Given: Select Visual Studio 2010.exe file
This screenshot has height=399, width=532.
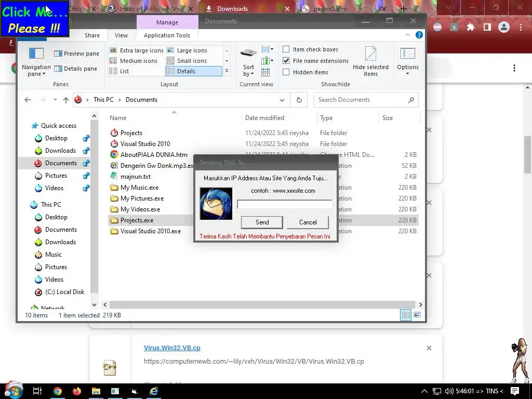Looking at the screenshot, I should [x=150, y=231].
